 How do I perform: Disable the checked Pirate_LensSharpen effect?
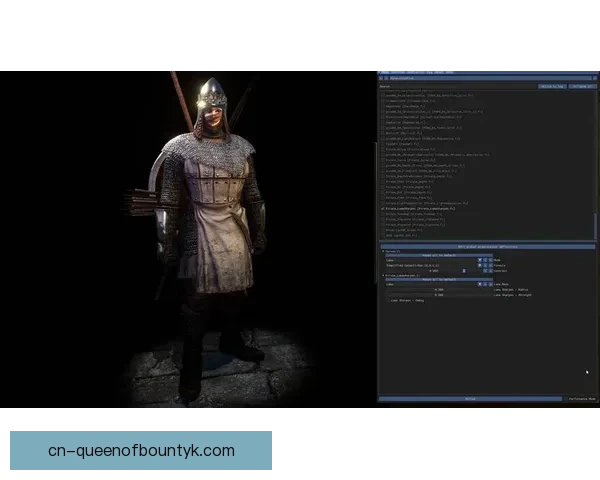coord(382,208)
